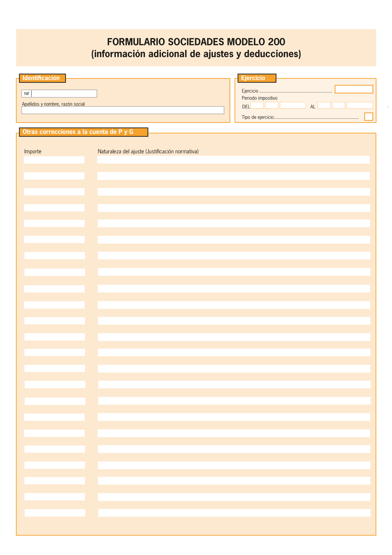Click the Apellidos y nombre, razón social label
This screenshot has width=392, height=555.
(x=53, y=104)
